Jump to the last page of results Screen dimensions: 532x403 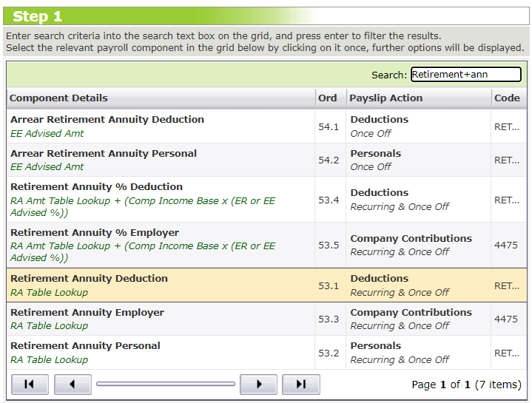coord(301,385)
